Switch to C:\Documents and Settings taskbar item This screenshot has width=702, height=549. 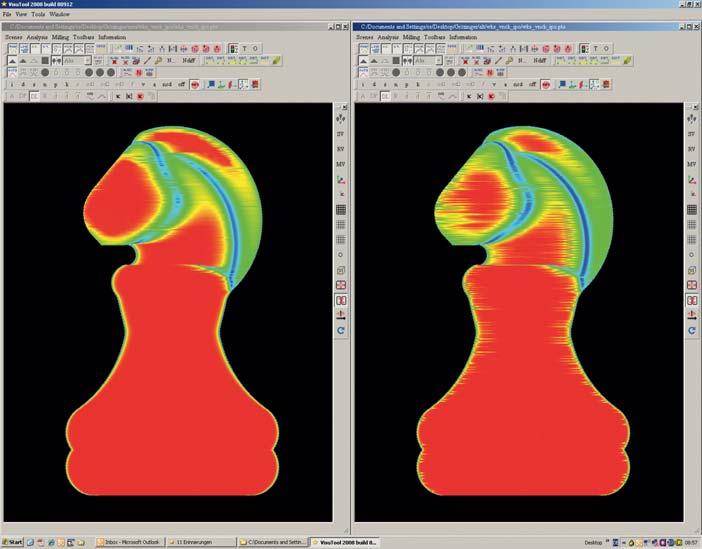[x=273, y=542]
